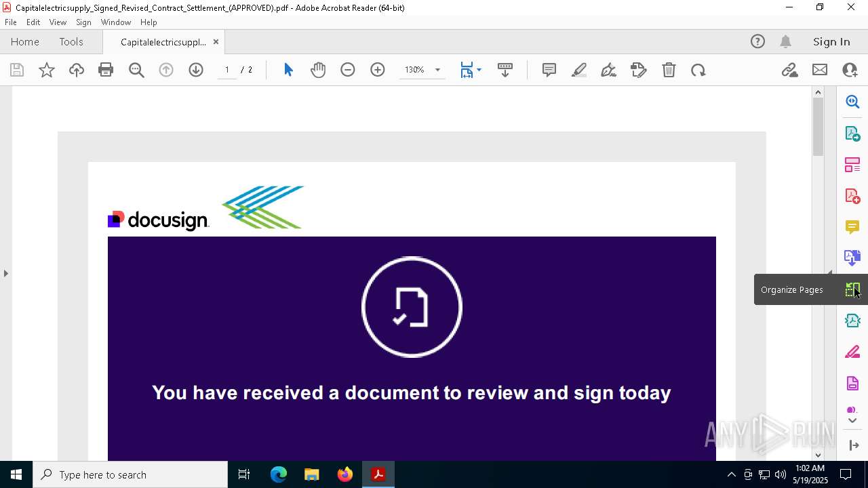Open the notifications bell
The image size is (868, 488).
click(786, 41)
